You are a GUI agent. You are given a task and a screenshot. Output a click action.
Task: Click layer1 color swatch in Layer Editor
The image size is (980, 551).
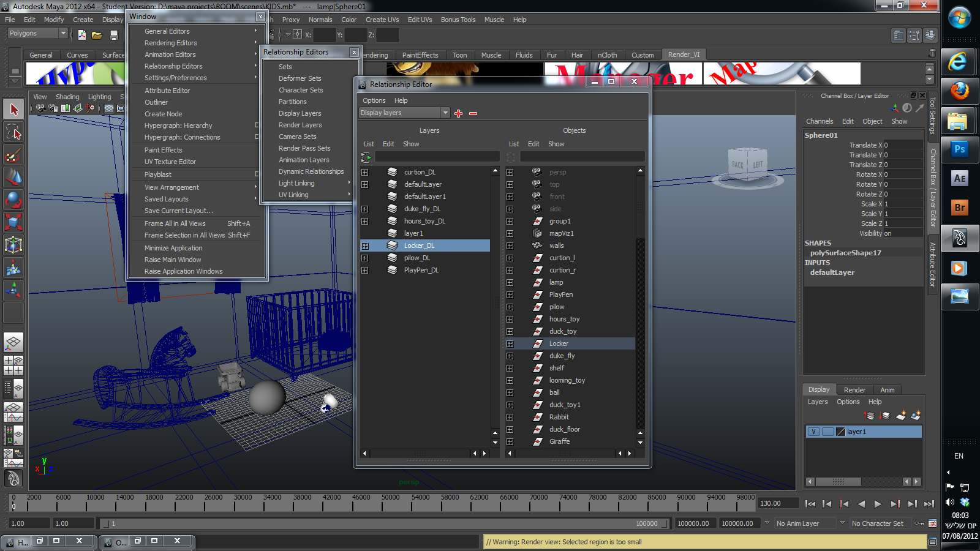(841, 432)
